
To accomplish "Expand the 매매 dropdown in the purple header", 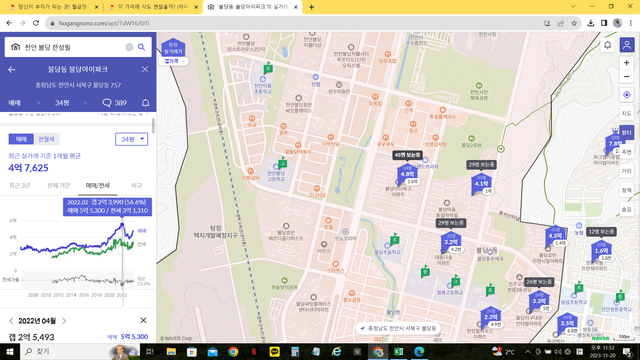I will [x=24, y=103].
